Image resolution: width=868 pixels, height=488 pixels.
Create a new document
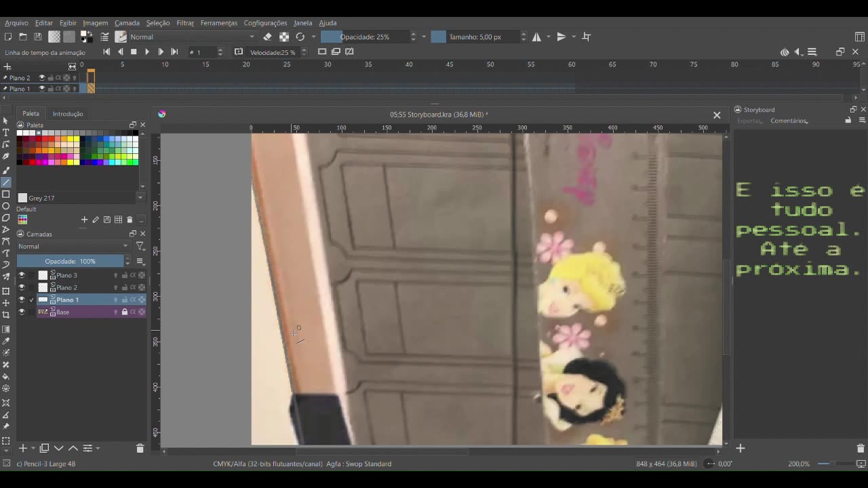(x=8, y=37)
